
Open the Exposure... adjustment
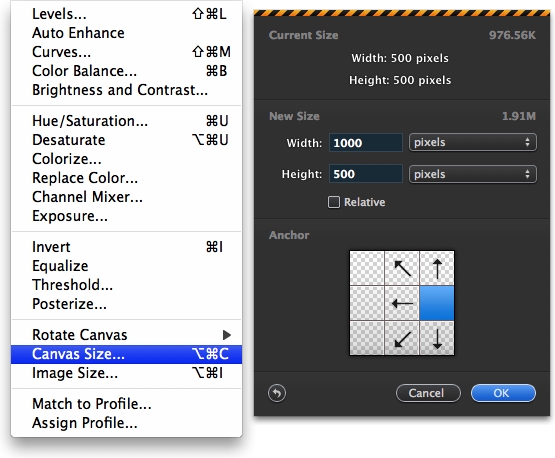click(127, 216)
